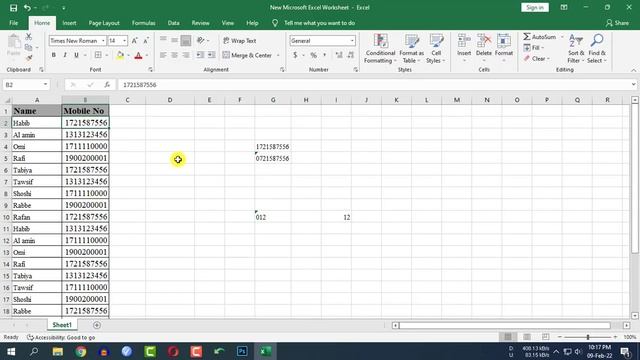The width and height of the screenshot is (640, 360).
Task: Open the File tab
Action: click(x=13, y=23)
